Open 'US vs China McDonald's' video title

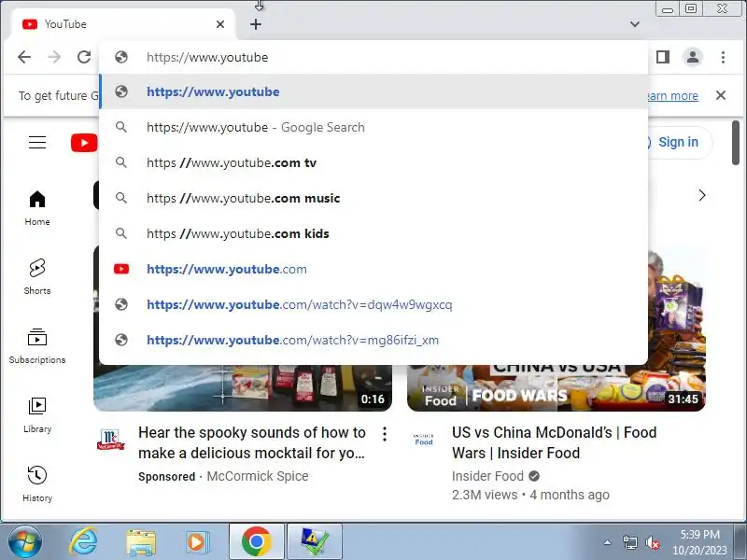coord(555,442)
